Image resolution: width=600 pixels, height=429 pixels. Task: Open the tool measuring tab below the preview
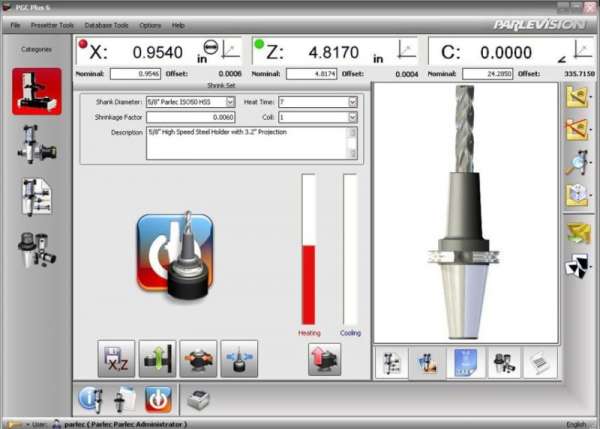click(428, 363)
